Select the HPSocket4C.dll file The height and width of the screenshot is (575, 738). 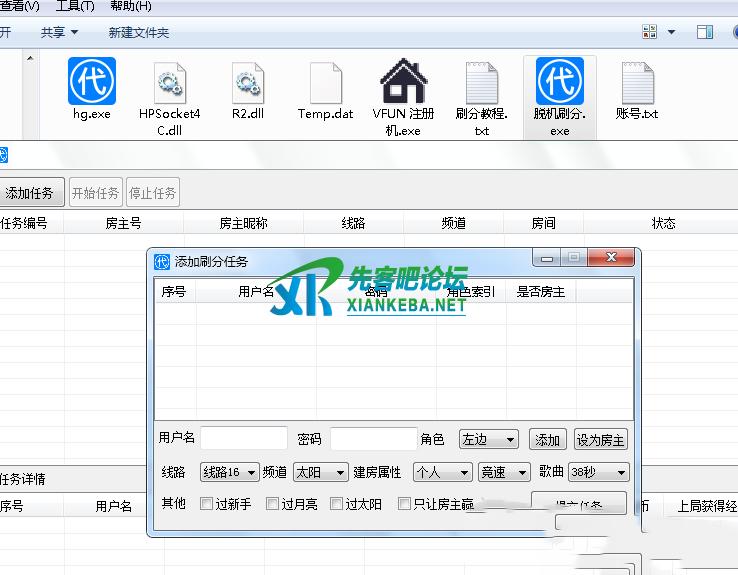click(170, 84)
